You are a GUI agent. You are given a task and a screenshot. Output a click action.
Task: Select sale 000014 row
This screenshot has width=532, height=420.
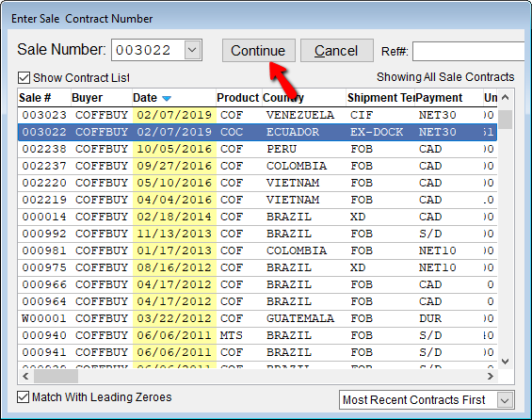point(257,217)
